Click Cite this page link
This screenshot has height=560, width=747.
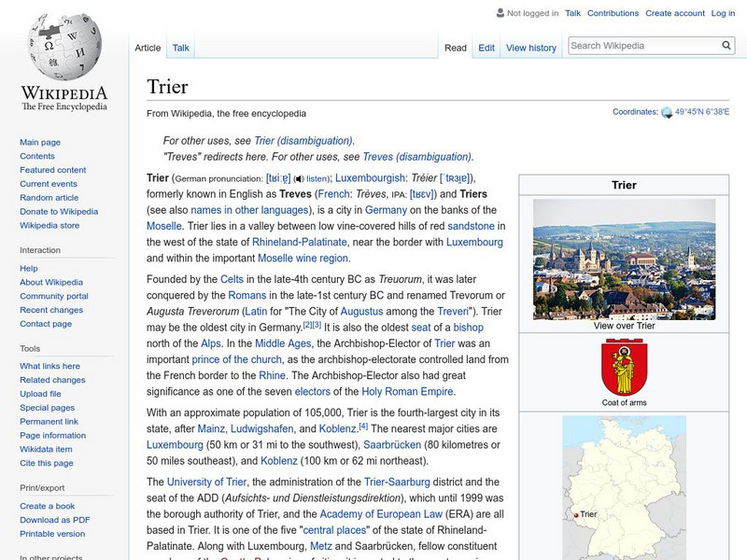coord(46,462)
